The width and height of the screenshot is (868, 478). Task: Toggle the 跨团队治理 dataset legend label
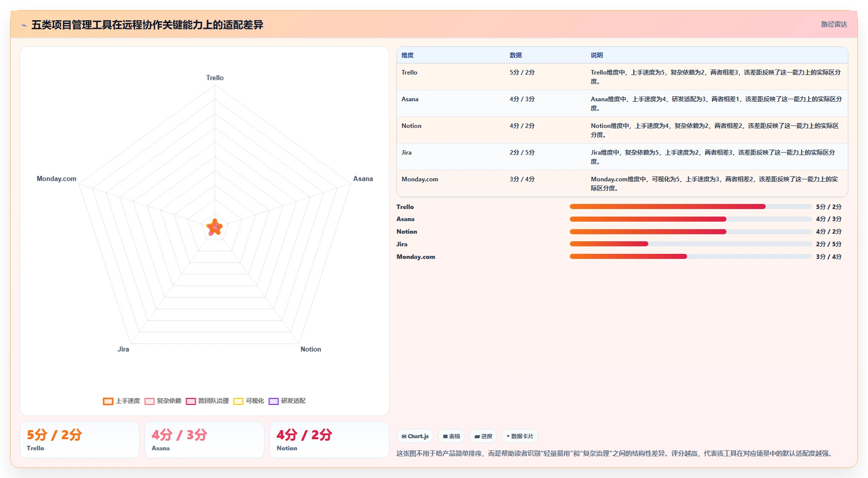[213, 401]
